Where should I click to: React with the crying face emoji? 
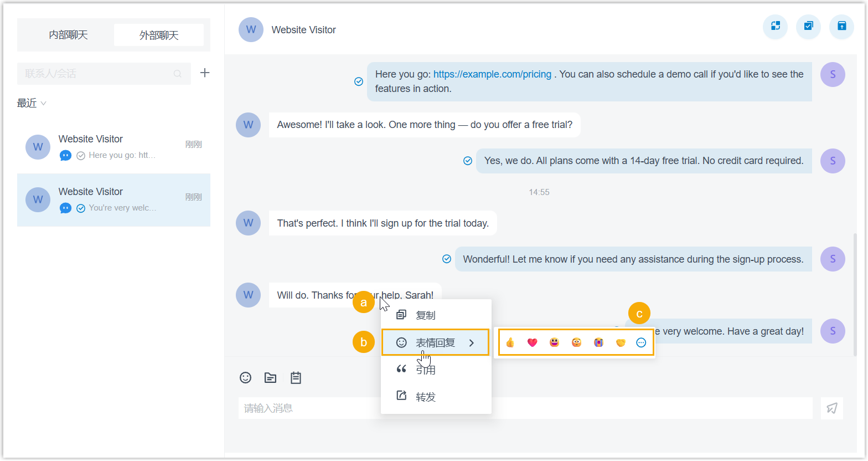click(598, 342)
